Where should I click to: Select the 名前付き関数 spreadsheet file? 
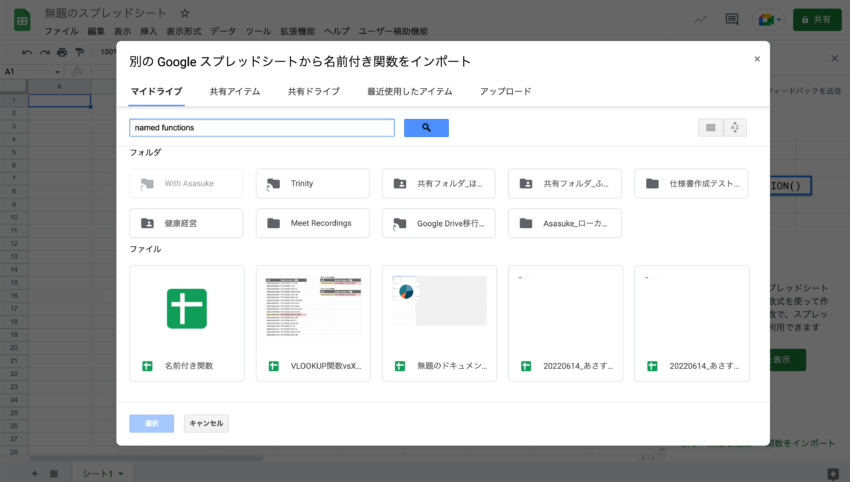[186, 322]
